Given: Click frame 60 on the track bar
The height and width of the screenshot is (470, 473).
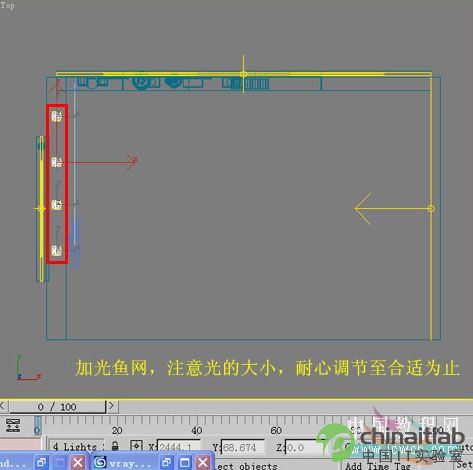Looking at the screenshot, I should click(276, 430).
